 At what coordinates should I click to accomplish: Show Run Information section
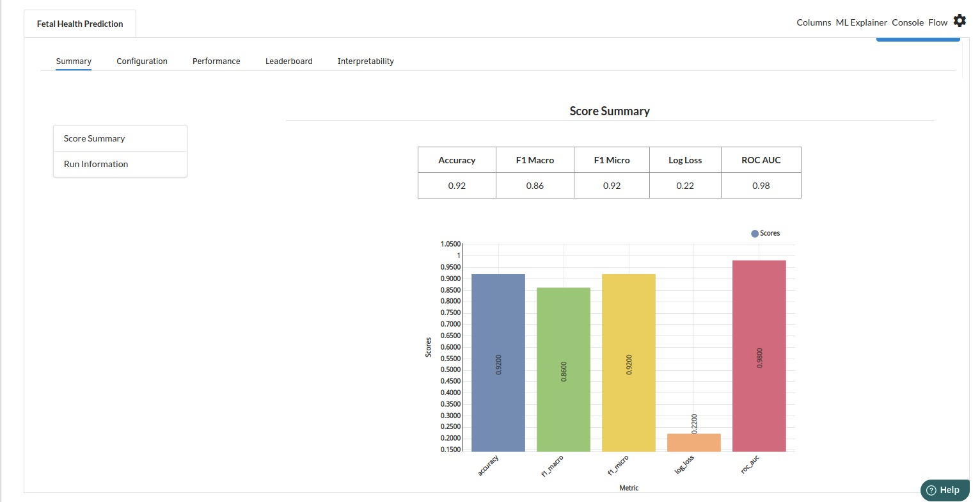[96, 164]
